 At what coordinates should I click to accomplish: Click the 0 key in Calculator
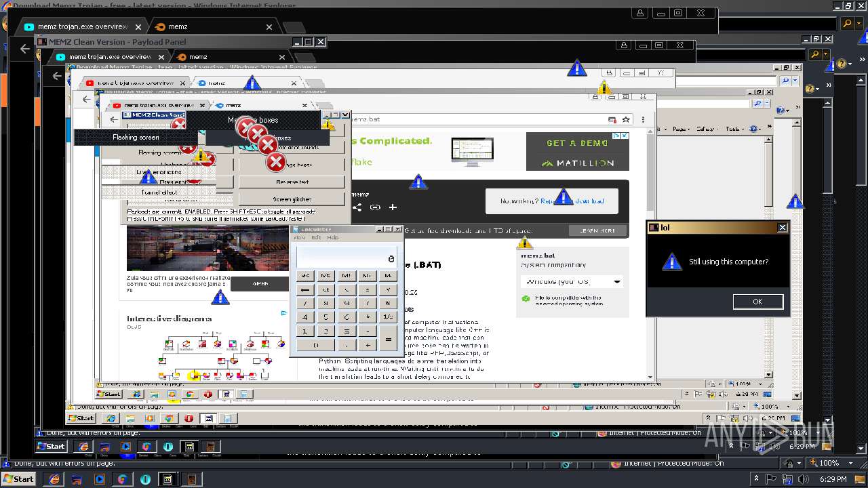coord(315,345)
